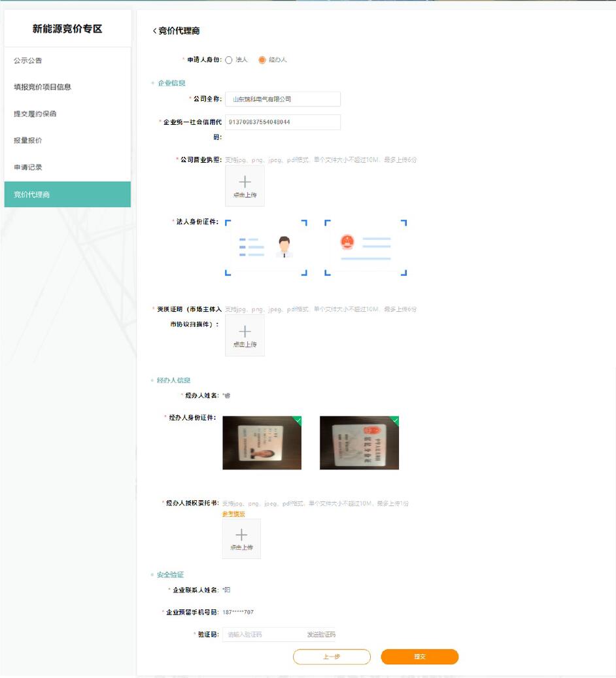Open 申请记录 sidebar item
Screen dimensions: 616x678
point(28,167)
